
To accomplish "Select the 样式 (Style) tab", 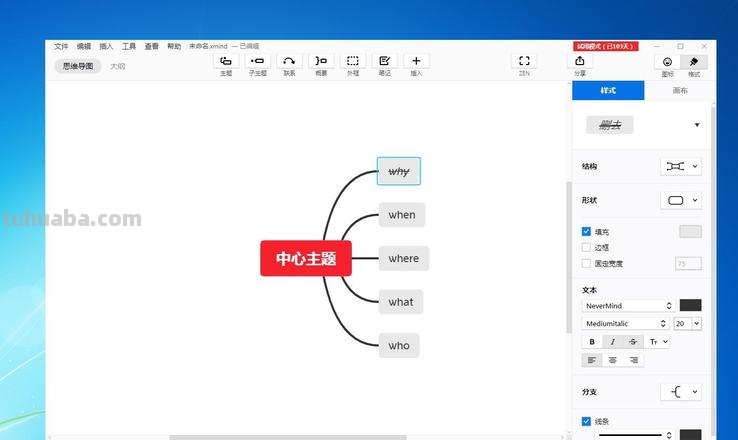I will click(x=608, y=90).
